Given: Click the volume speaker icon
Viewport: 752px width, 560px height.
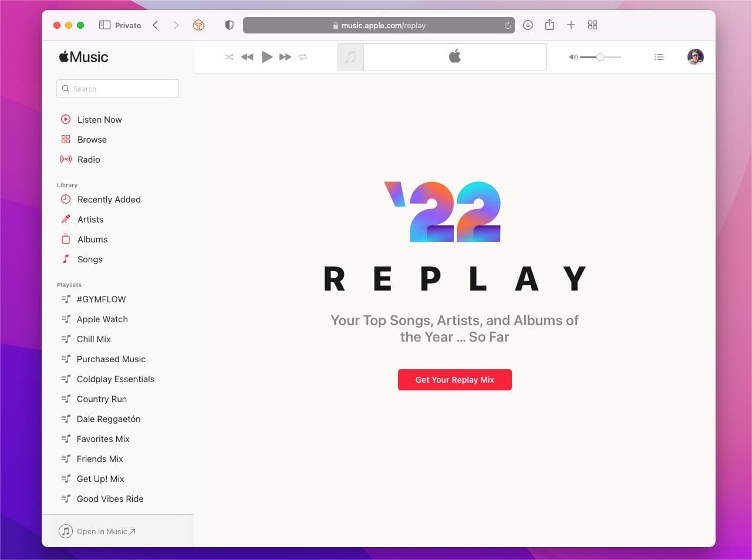Looking at the screenshot, I should pos(573,57).
